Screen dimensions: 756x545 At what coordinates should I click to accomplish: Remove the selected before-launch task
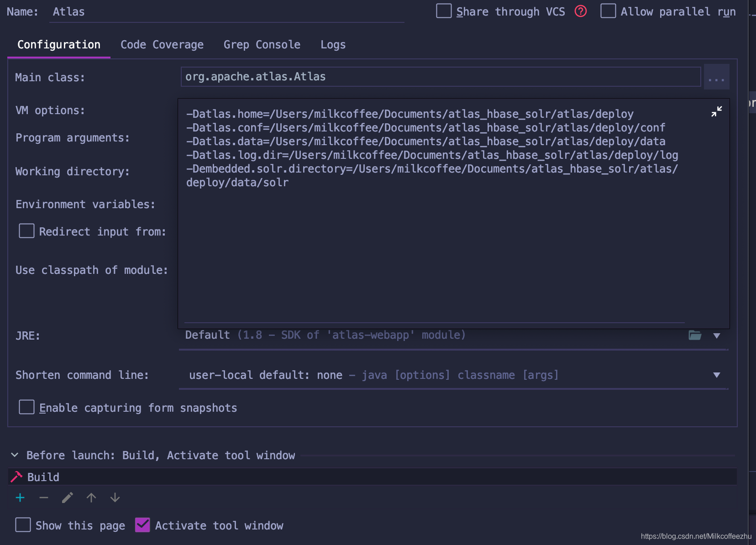click(44, 498)
